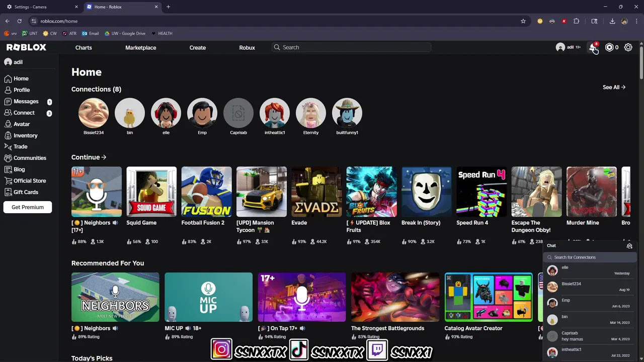644x362 pixels.
Task: Open the Connections (8) heading
Action: 96,89
